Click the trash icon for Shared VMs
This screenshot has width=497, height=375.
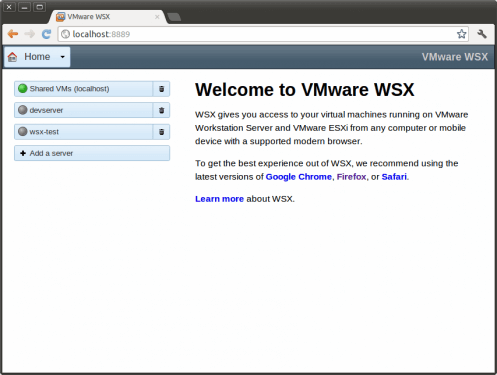click(161, 89)
